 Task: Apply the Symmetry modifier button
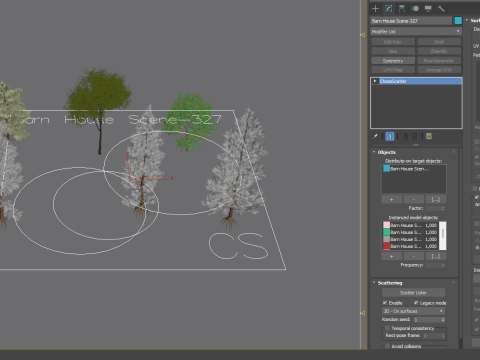click(x=393, y=61)
